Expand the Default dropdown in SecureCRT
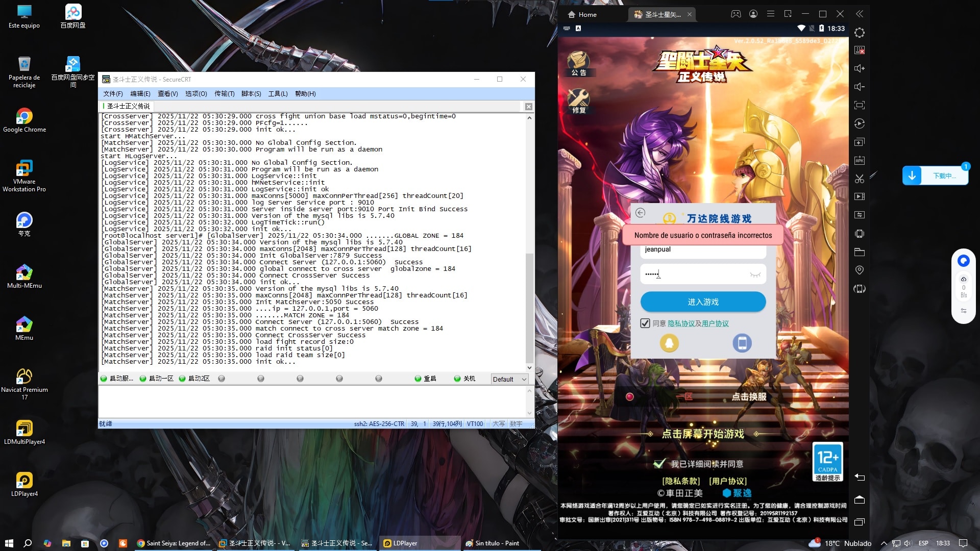The image size is (980, 551). 524,379
